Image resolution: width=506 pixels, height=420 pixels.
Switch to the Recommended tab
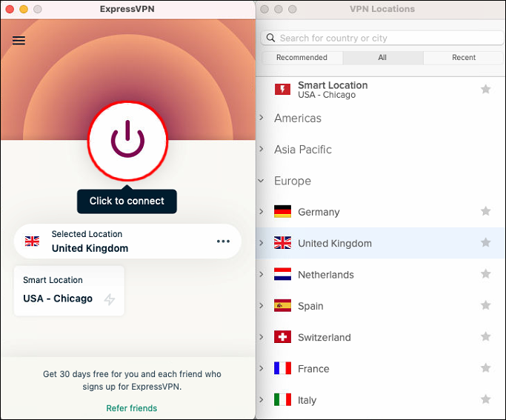tap(302, 58)
